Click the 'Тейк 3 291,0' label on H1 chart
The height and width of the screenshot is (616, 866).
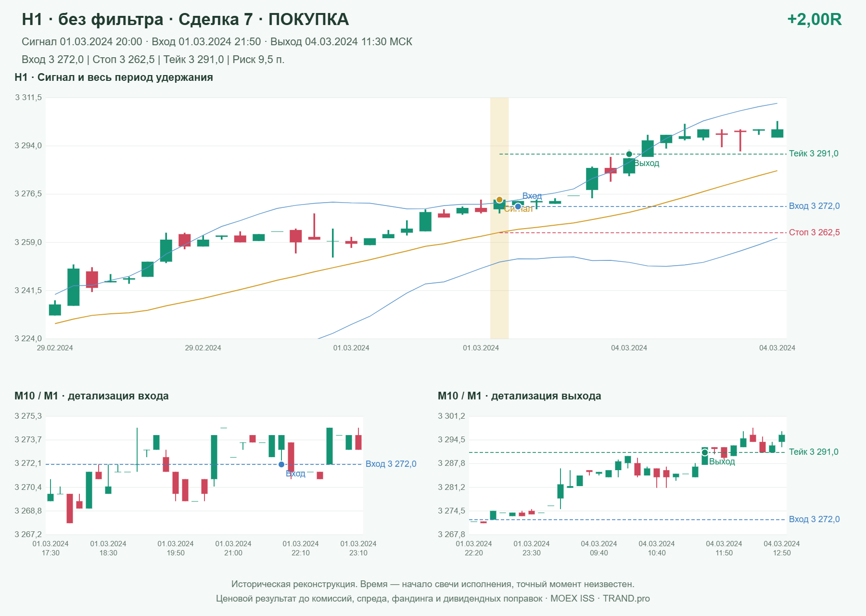[x=814, y=154]
